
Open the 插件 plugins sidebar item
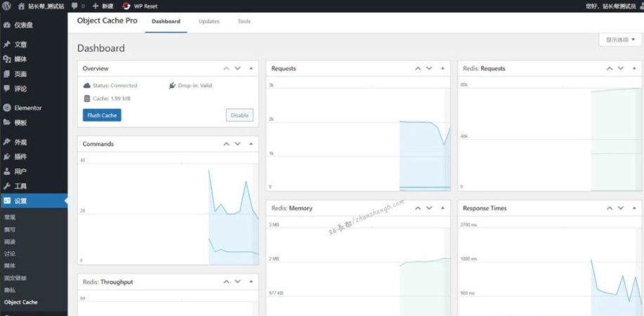(x=34, y=157)
